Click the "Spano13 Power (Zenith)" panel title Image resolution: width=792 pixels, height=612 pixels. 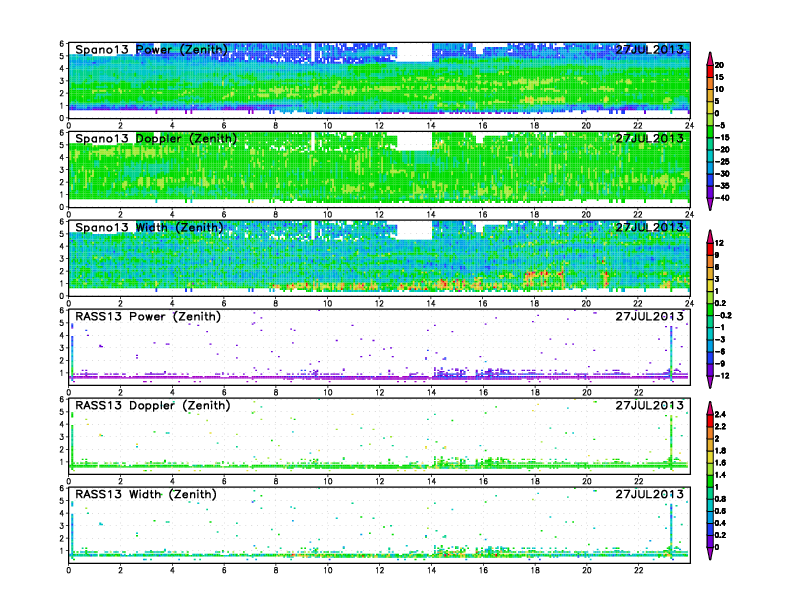pyautogui.click(x=151, y=49)
